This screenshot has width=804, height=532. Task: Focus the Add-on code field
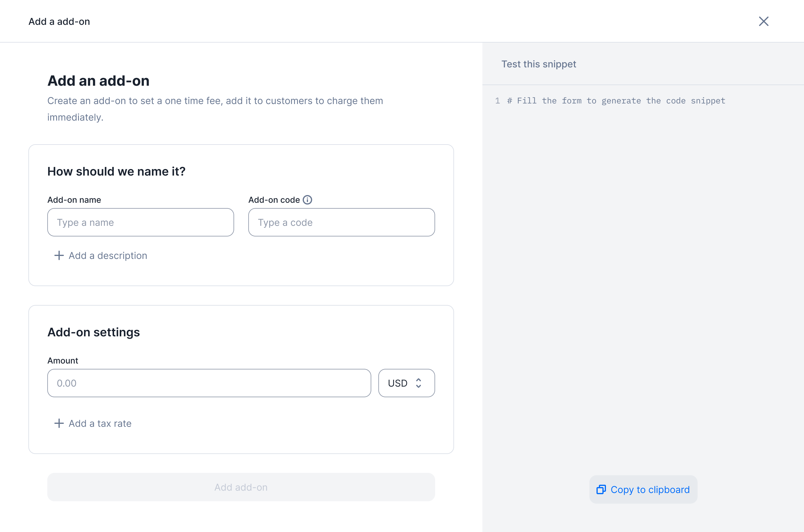(x=341, y=222)
